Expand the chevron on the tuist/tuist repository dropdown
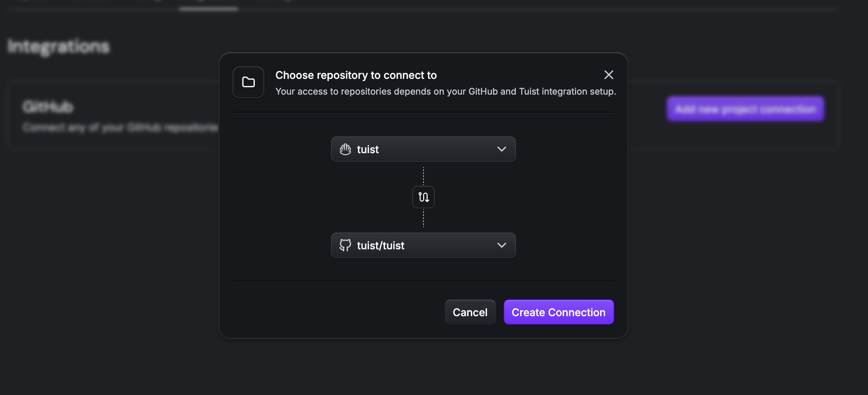 [502, 245]
